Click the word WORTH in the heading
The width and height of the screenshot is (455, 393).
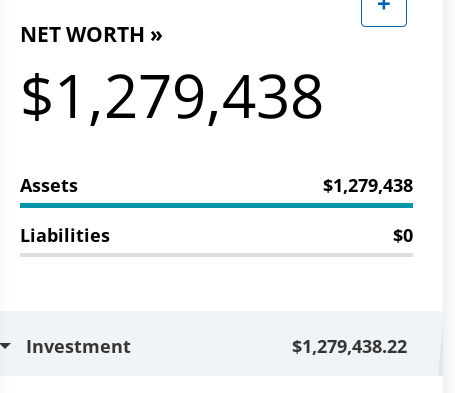pos(105,35)
